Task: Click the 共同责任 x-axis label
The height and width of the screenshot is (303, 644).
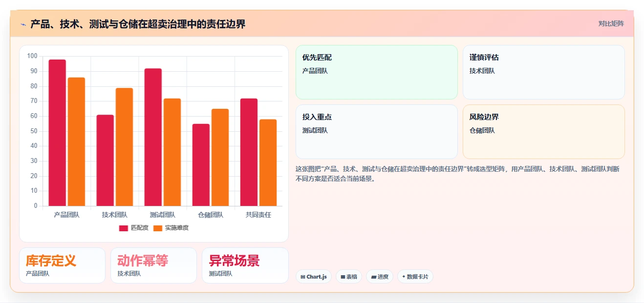Action: 258,215
